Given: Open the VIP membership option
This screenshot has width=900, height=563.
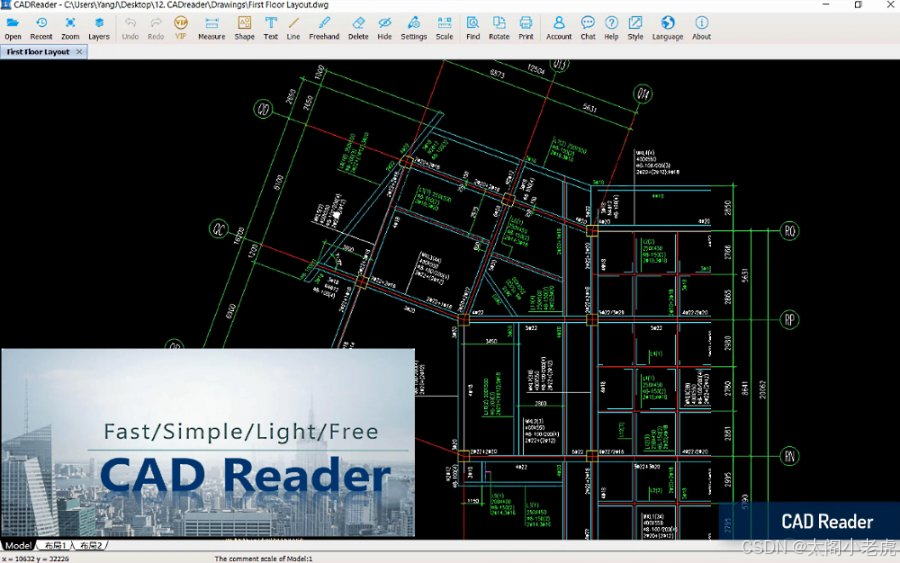Looking at the screenshot, I should (181, 28).
